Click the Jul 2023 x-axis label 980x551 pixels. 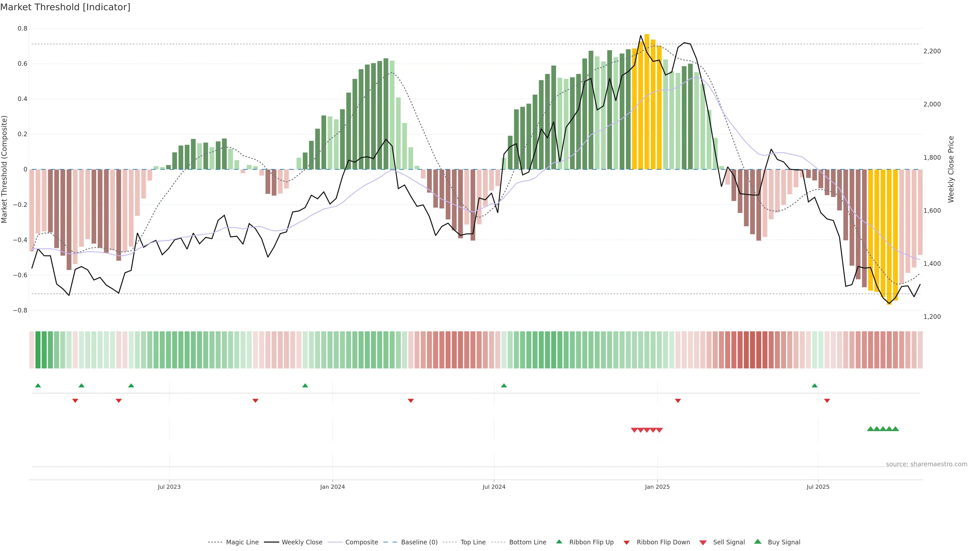click(169, 487)
